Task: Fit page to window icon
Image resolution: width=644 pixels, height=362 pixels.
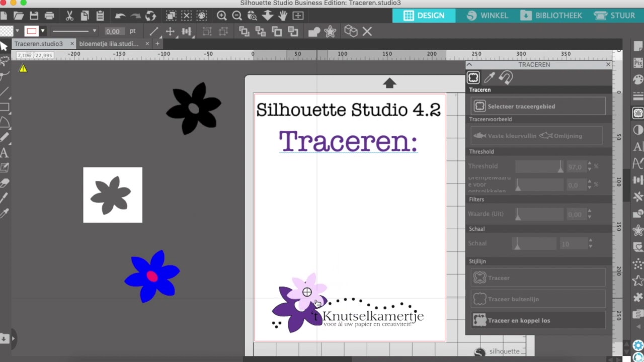Action: 298,16
